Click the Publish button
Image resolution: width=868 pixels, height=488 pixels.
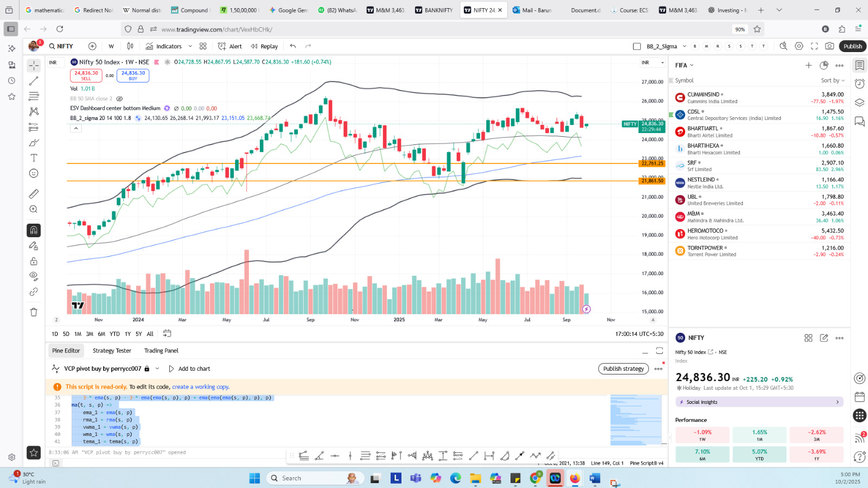853,46
